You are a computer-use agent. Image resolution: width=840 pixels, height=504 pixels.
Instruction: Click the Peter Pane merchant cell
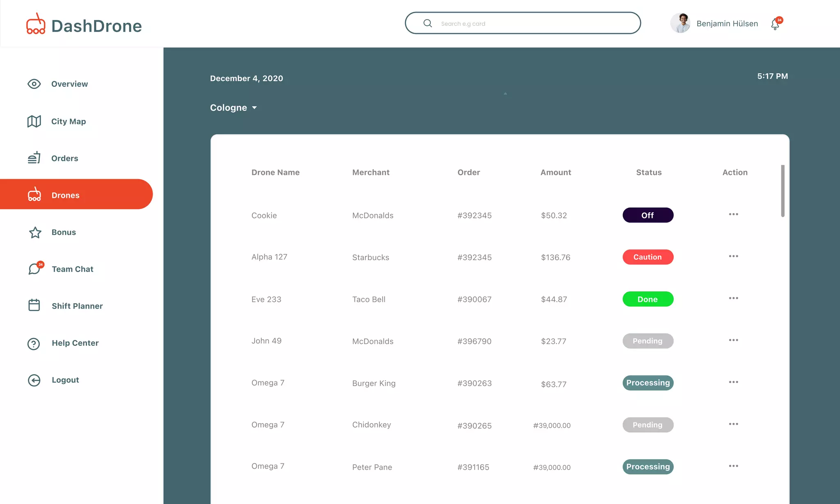(372, 467)
